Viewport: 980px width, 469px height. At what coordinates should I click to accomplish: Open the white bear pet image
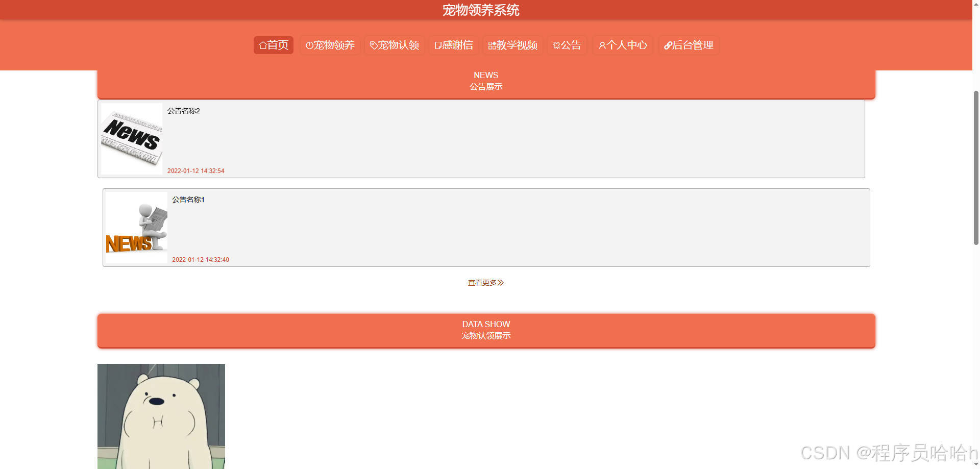click(x=161, y=416)
